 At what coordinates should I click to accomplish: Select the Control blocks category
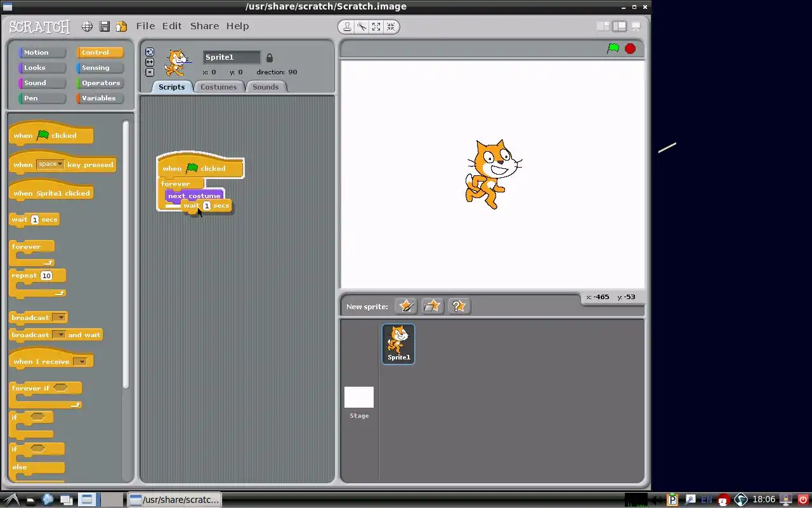[100, 53]
